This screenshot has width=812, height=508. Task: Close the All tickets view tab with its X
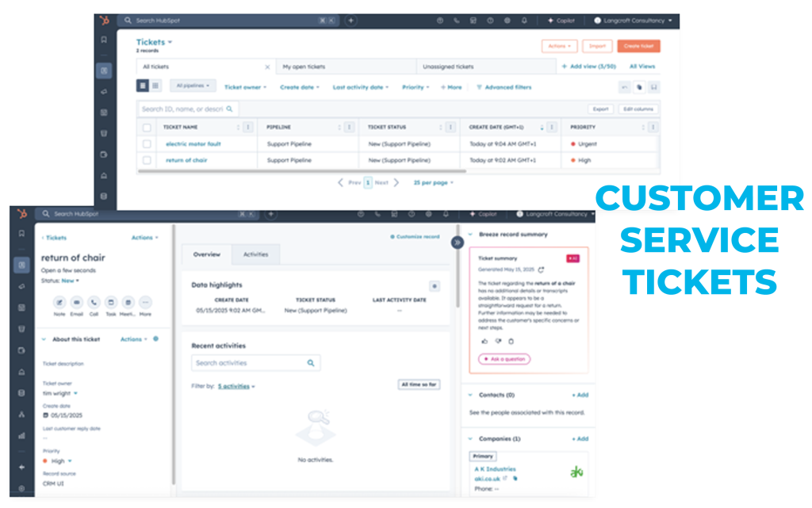point(267,67)
